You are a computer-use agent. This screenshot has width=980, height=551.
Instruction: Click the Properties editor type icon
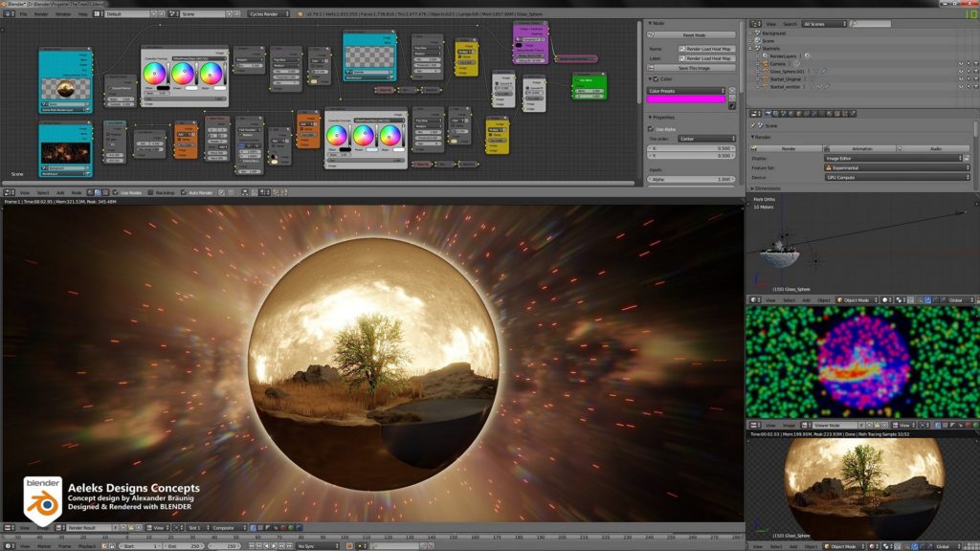pos(755,114)
